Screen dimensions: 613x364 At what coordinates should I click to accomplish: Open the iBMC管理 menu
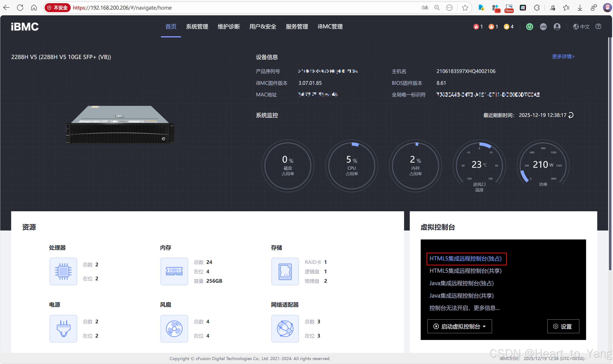[330, 26]
